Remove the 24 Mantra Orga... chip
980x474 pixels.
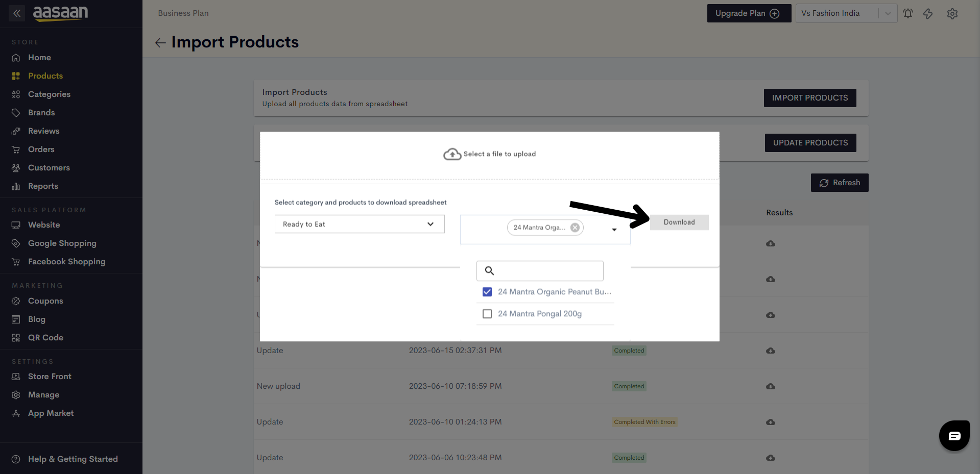point(575,228)
